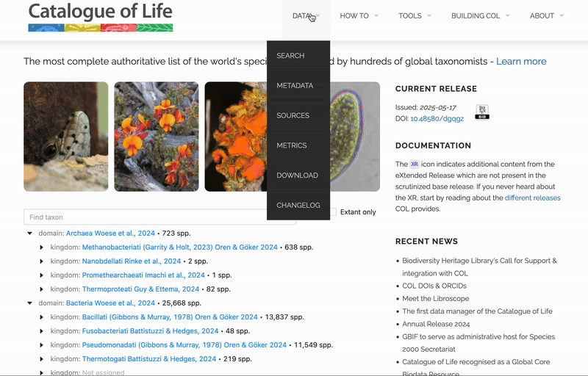Click the XR extended release icon

(x=415, y=164)
